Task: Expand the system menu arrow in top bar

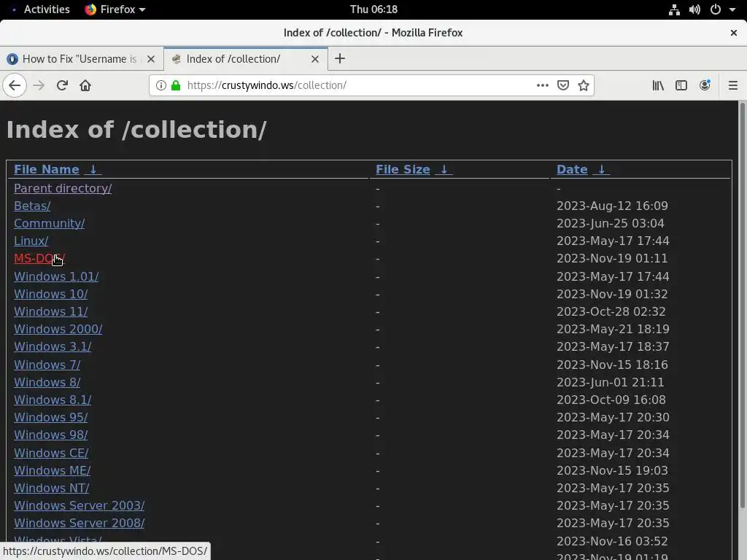Action: click(x=732, y=9)
